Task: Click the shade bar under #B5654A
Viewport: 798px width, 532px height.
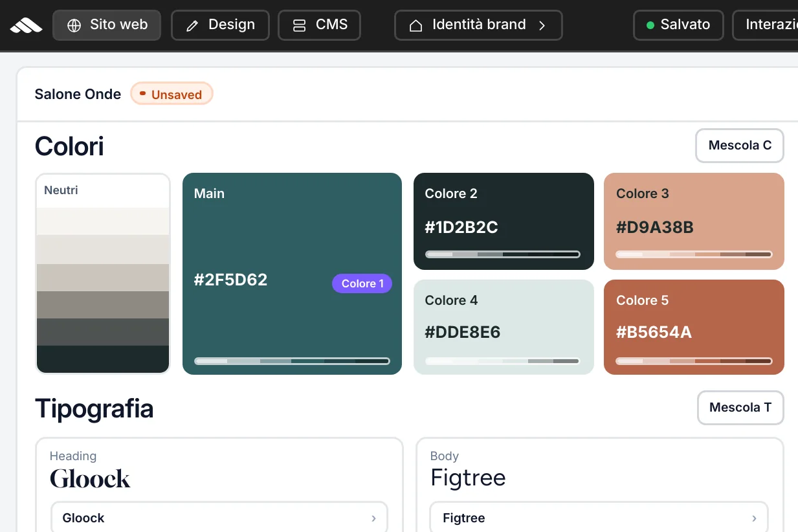Action: pyautogui.click(x=694, y=361)
